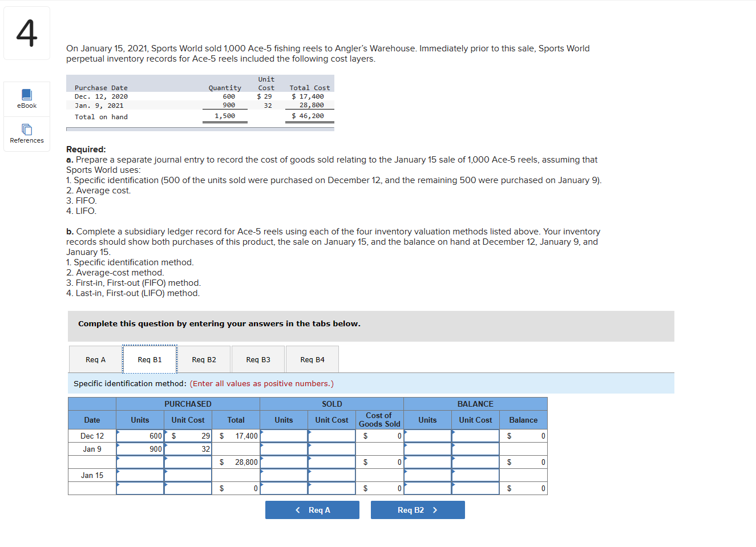Open the Req B4 tab
Viewport: 756px width, 547px height.
pyautogui.click(x=312, y=359)
